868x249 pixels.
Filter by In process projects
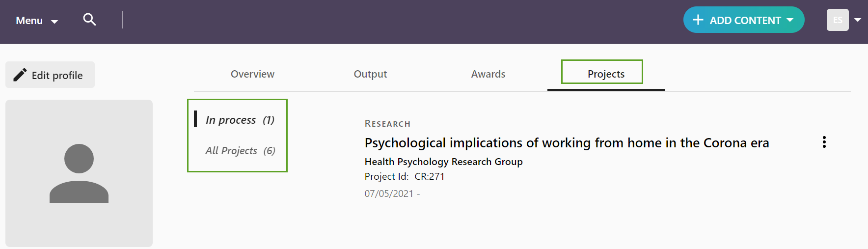240,120
